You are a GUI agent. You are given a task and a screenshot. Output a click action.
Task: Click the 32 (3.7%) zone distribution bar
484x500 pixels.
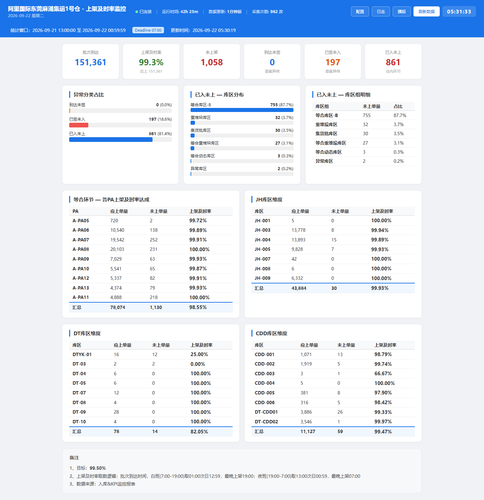(x=192, y=123)
